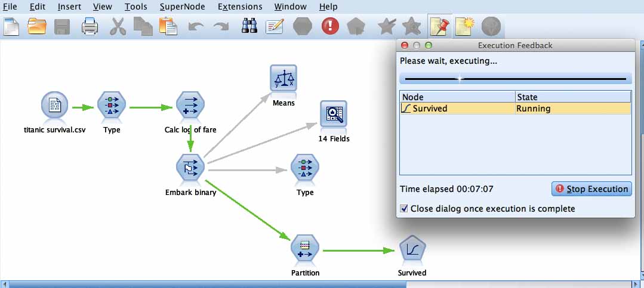The height and width of the screenshot is (288, 644).
Task: Open the File menu
Action: [x=10, y=7]
